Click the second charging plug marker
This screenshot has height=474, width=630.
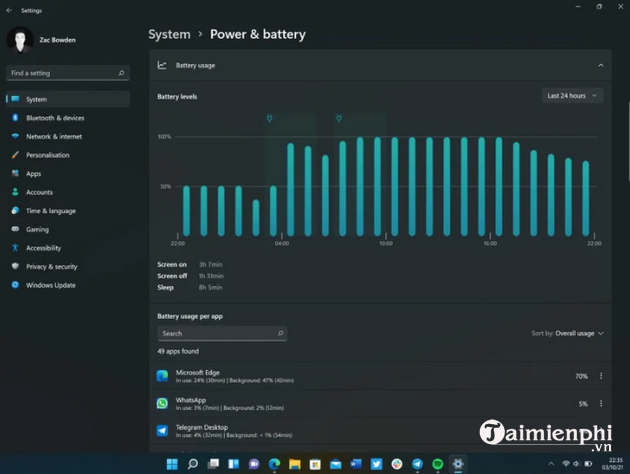pos(339,118)
